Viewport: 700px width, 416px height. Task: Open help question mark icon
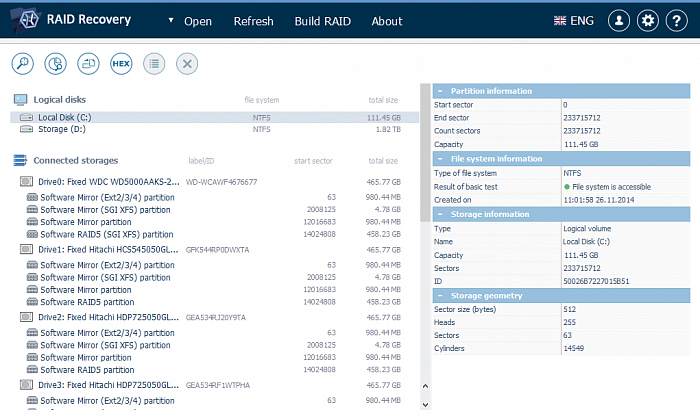(677, 21)
